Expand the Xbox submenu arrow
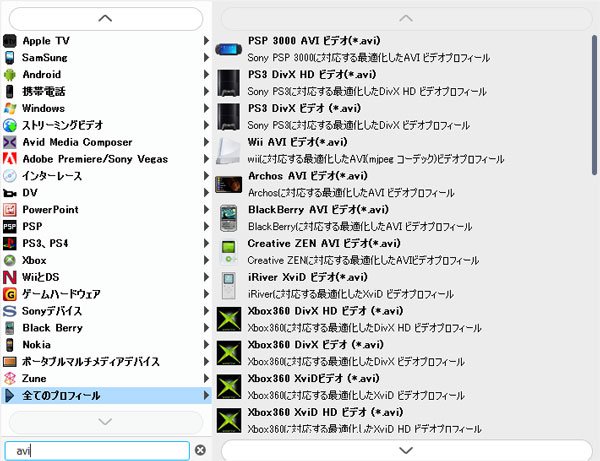Screen dimensions: 600x461 pos(206,260)
